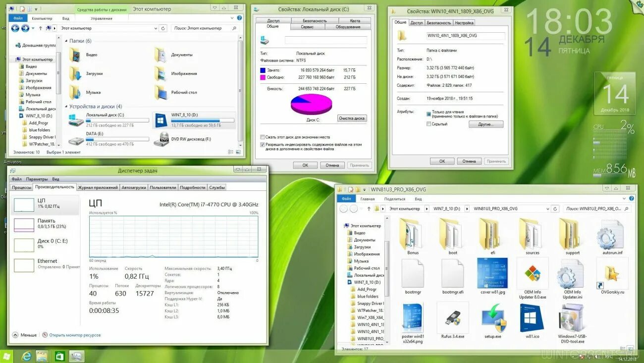
Task: Open the Музыка folder in Папки section
Action: (75, 92)
